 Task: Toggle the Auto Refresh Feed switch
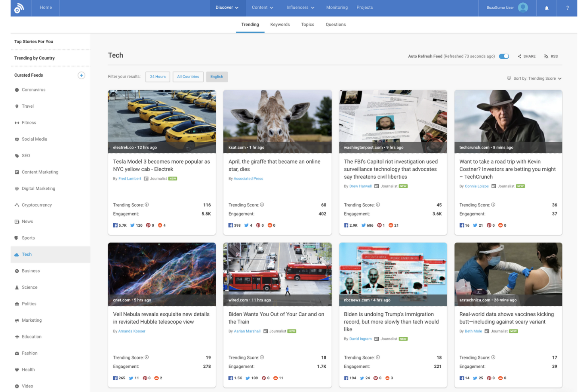(504, 56)
